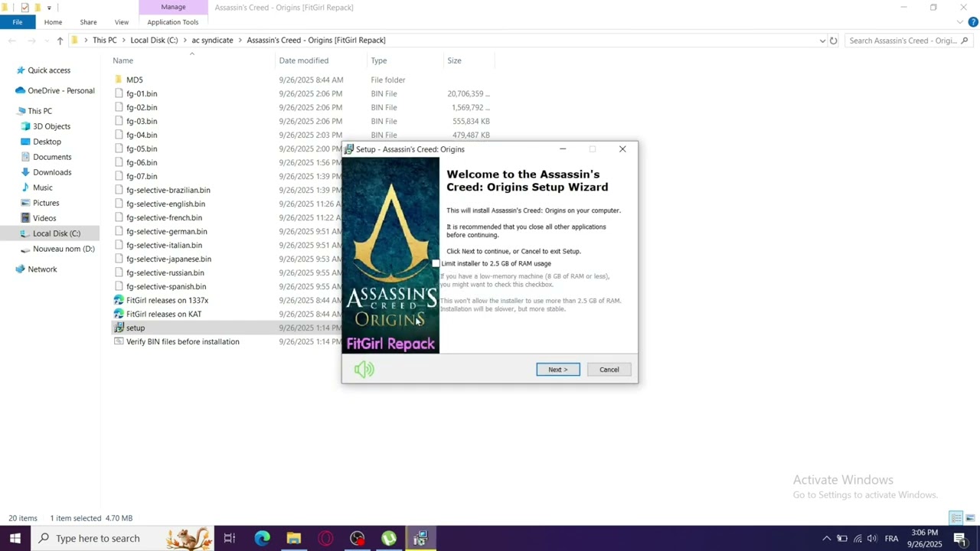Open the address bar history dropdown
980x551 pixels.
pyautogui.click(x=822, y=41)
